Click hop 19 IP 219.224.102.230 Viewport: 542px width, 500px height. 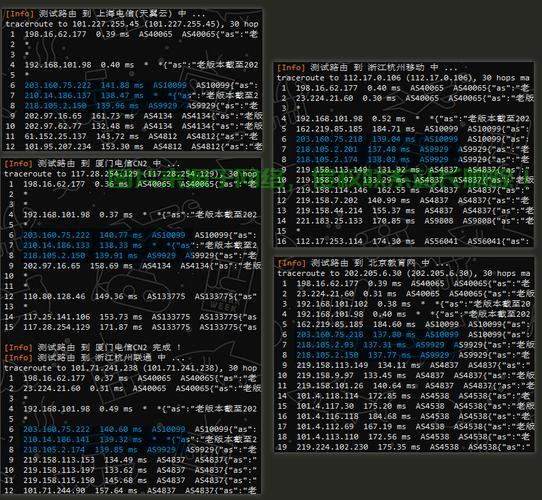pyautogui.click(x=332, y=447)
